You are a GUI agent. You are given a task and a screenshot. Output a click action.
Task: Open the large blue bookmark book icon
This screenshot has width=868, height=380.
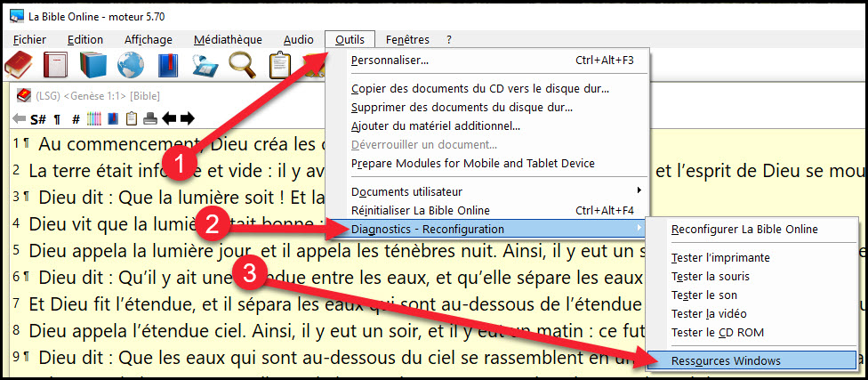pyautogui.click(x=168, y=65)
